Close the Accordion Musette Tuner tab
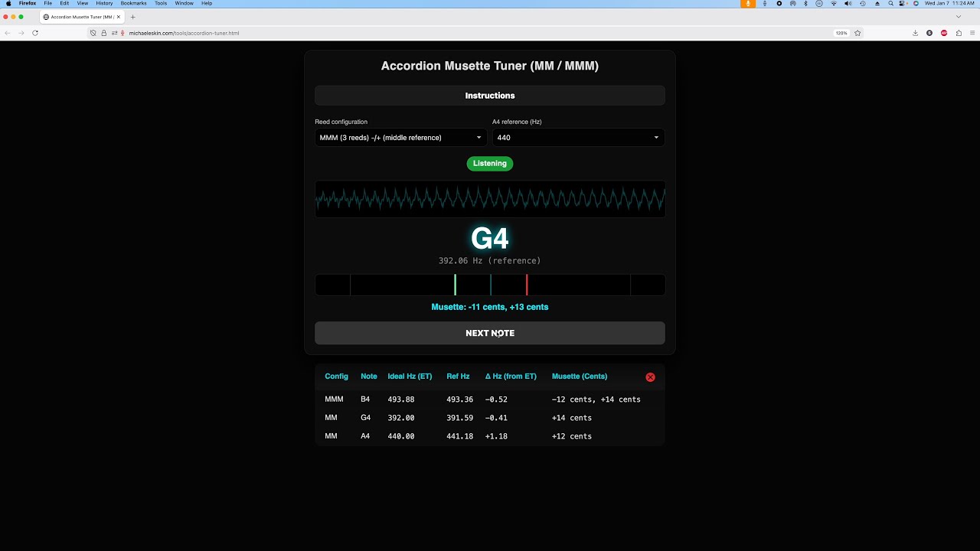 pyautogui.click(x=118, y=17)
